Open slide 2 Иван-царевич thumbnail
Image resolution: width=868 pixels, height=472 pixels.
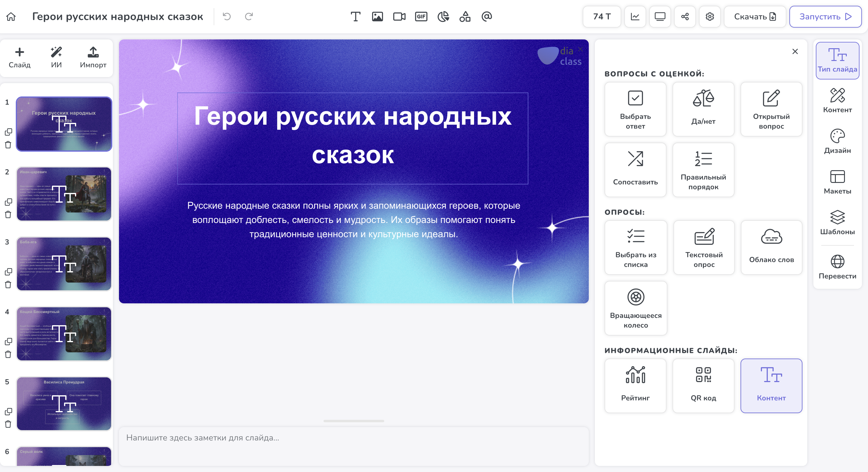pos(64,194)
